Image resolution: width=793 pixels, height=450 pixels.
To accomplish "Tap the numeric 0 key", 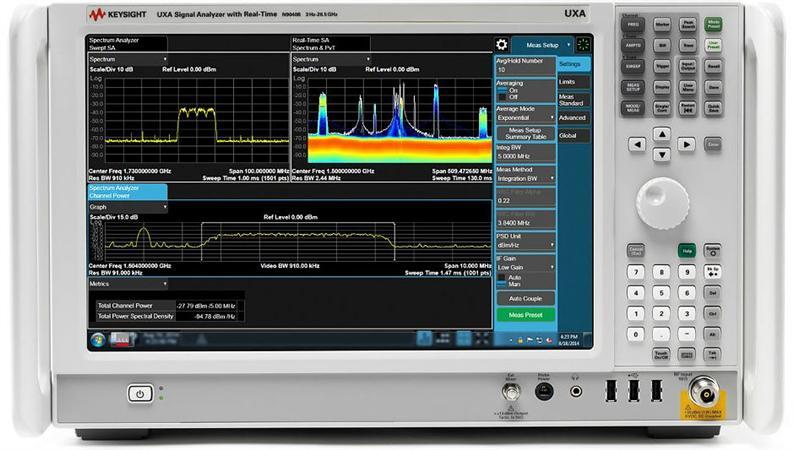I will click(x=636, y=334).
